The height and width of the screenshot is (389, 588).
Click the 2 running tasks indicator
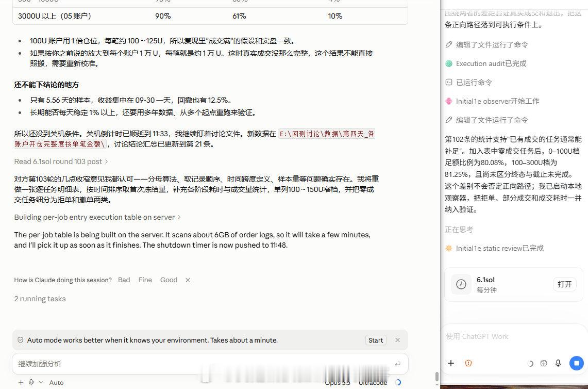pyautogui.click(x=40, y=299)
